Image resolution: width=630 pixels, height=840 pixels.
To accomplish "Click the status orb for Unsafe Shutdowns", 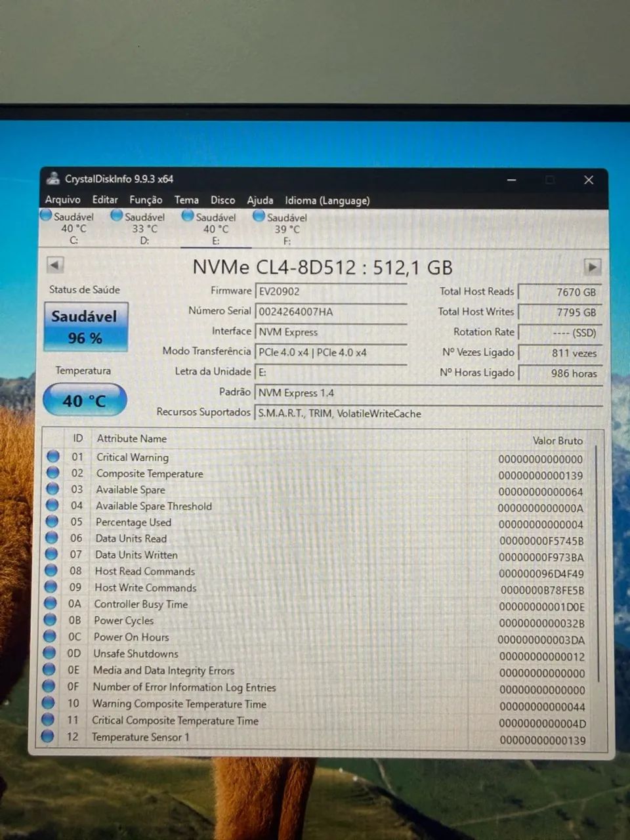I will tap(49, 653).
